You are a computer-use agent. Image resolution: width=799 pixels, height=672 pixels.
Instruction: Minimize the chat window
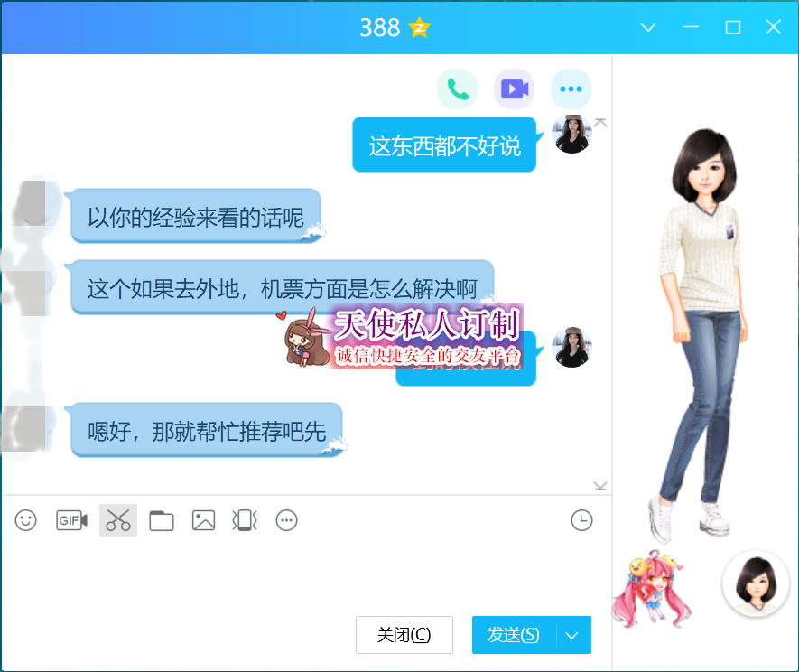pyautogui.click(x=691, y=27)
